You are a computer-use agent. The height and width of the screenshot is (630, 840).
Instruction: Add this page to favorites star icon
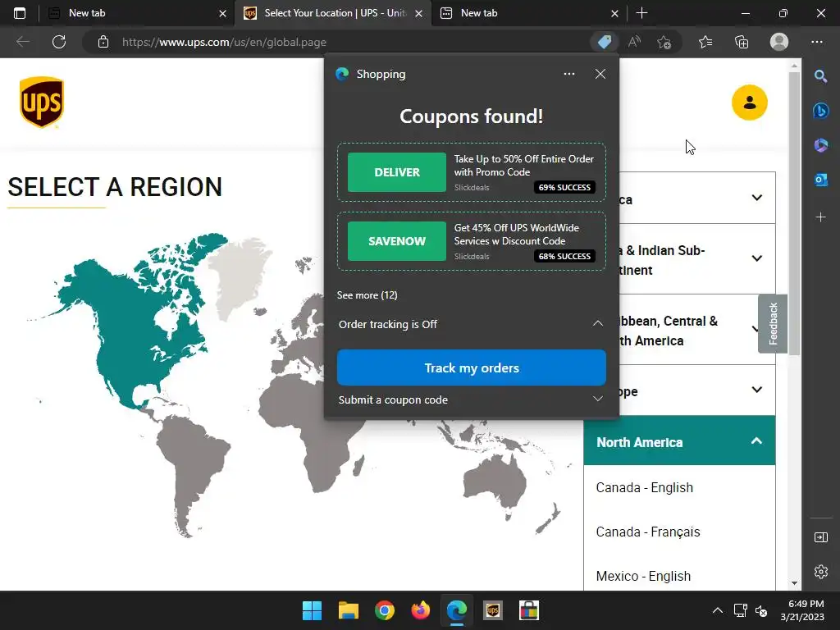click(664, 42)
